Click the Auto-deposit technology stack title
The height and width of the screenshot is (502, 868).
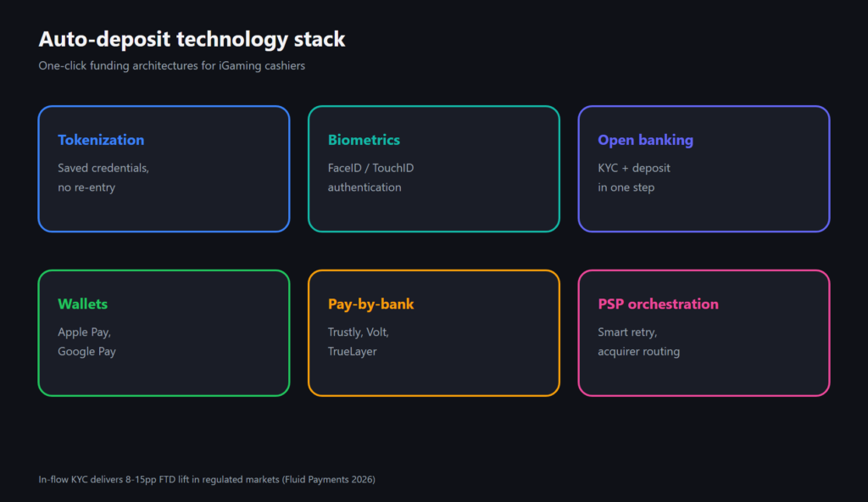coord(192,39)
